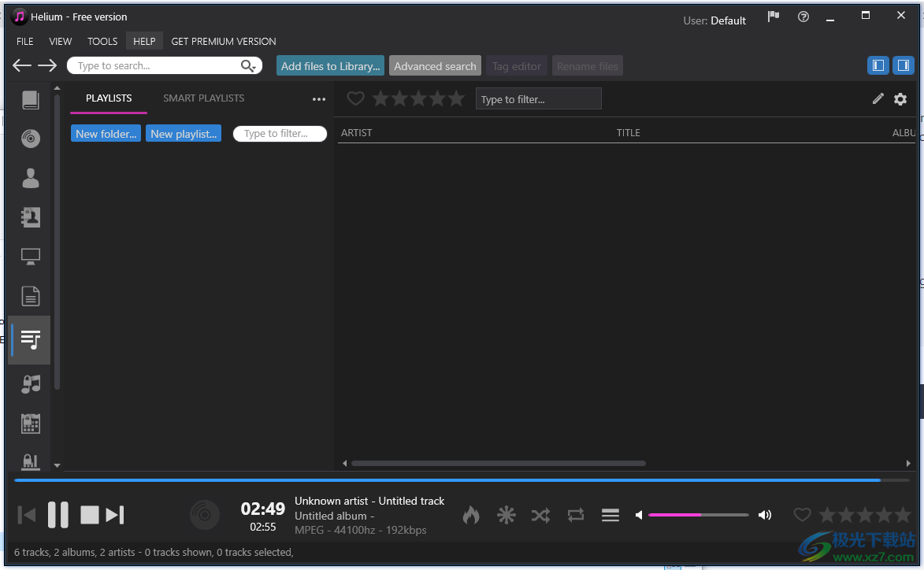This screenshot has width=924, height=570.
Task: Adjust the pink volume slider
Action: (698, 515)
